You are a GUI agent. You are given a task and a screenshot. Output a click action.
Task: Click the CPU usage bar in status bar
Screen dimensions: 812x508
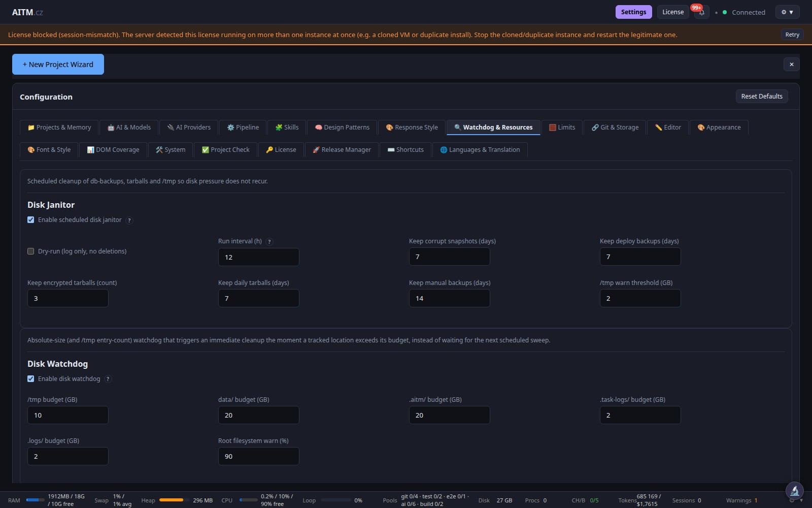click(x=248, y=500)
